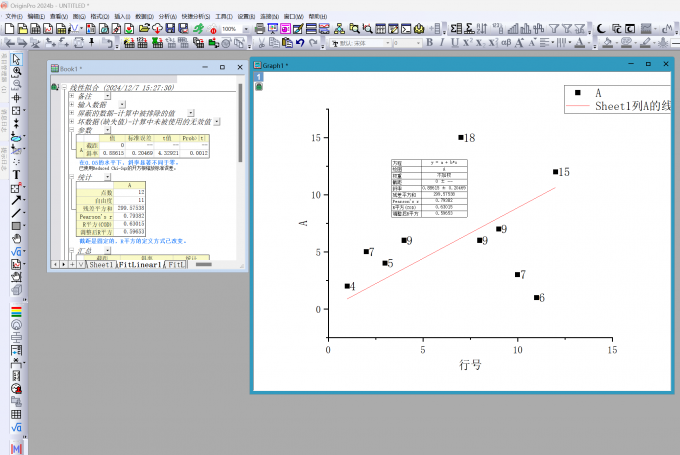Viewport: 680px width, 455px height.
Task: Open the fill color paint bucket control
Action: [x=608, y=43]
